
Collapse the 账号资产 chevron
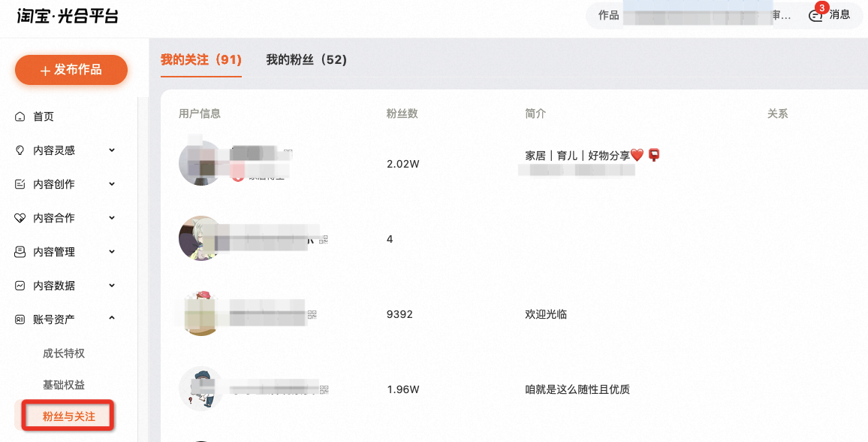(112, 318)
